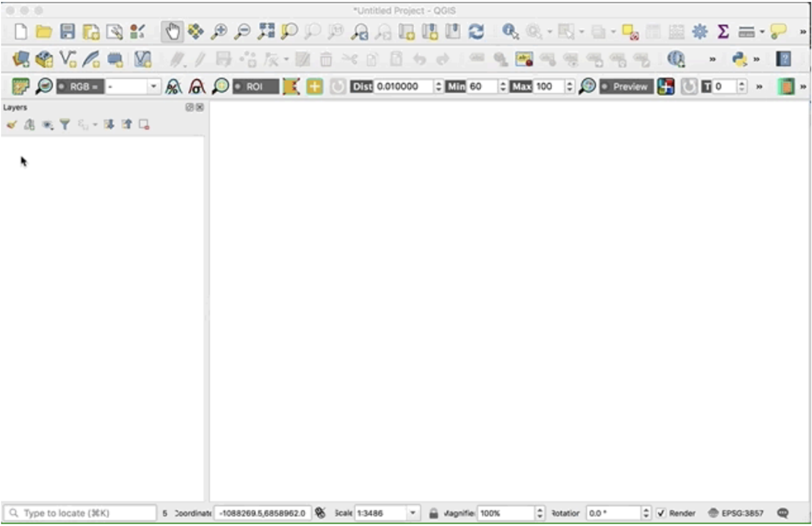Click the cumulative stretch percent icon
812x526 pixels.
click(x=174, y=87)
